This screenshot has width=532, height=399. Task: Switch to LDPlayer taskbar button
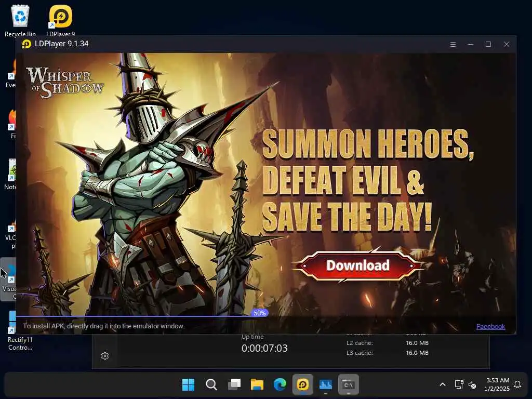click(303, 384)
